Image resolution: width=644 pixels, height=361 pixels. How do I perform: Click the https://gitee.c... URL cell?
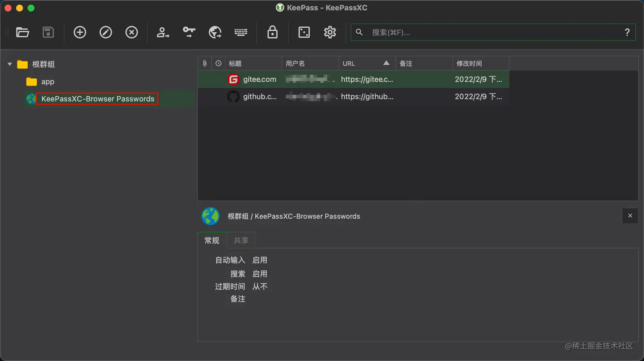tap(367, 79)
